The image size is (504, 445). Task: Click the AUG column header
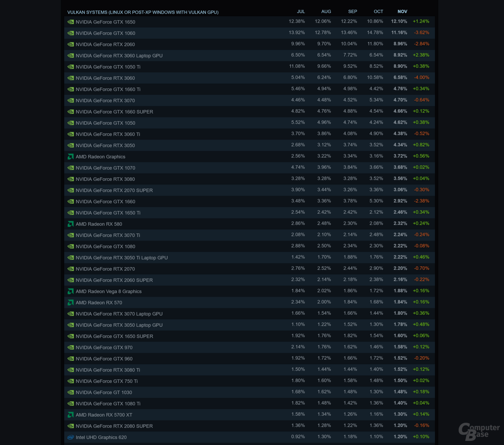coord(326,12)
